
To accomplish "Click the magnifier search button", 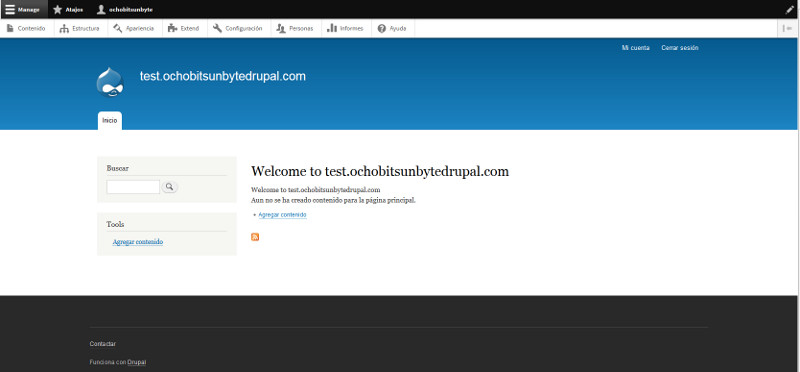I will pyautogui.click(x=169, y=187).
